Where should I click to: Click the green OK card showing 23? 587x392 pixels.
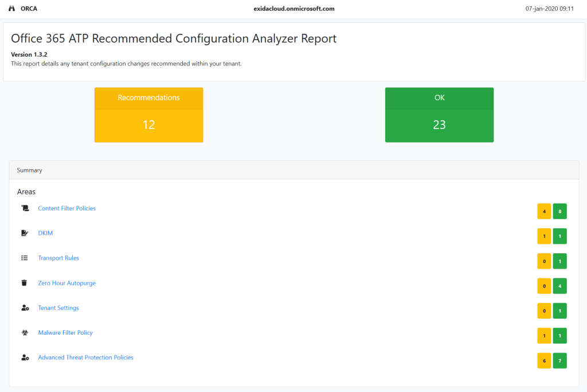click(x=439, y=115)
